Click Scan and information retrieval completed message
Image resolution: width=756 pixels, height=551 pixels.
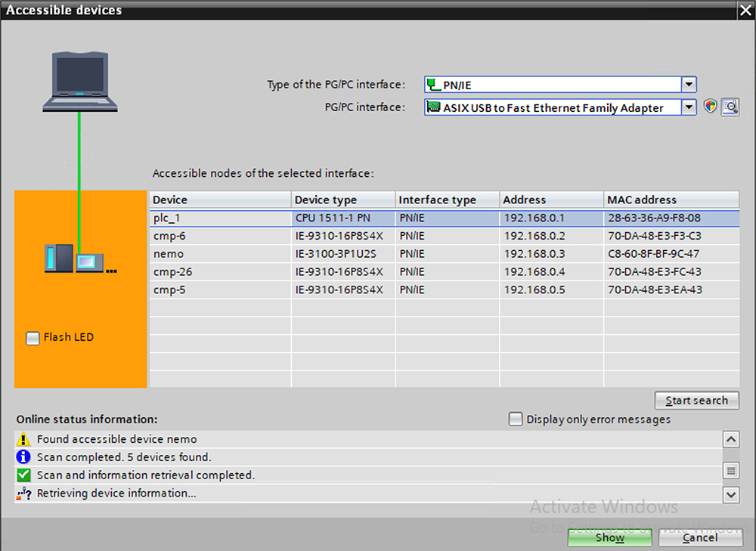[146, 475]
